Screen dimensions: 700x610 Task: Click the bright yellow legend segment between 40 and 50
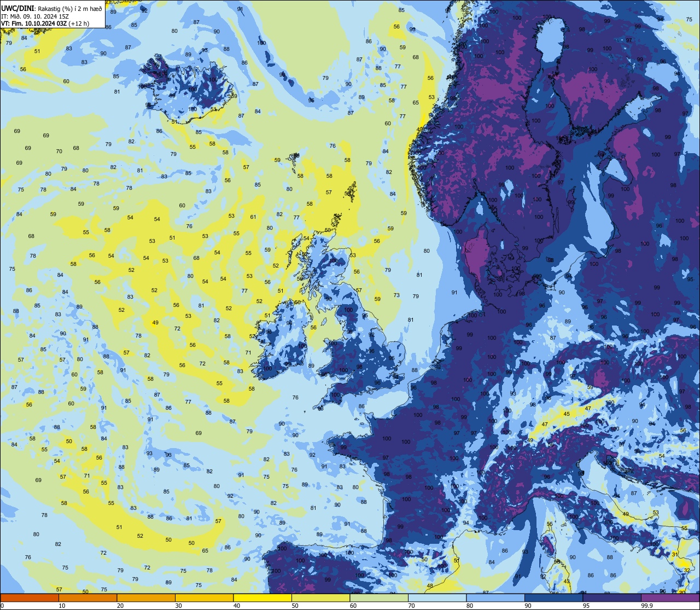tap(262, 597)
